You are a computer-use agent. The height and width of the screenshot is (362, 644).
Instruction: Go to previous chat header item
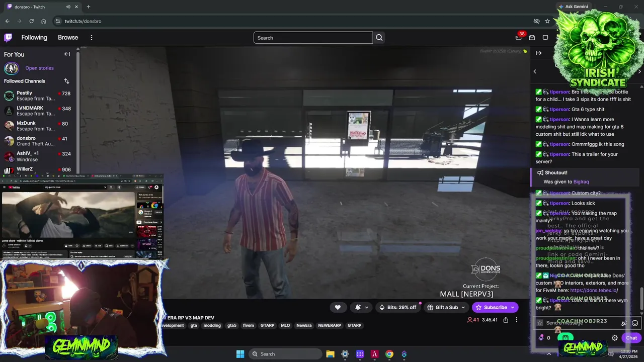point(535,71)
